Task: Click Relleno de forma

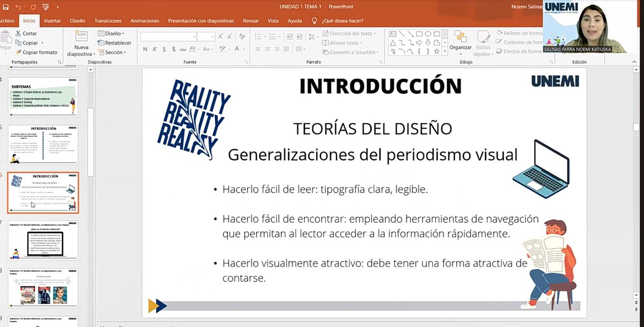Action: 519,33
